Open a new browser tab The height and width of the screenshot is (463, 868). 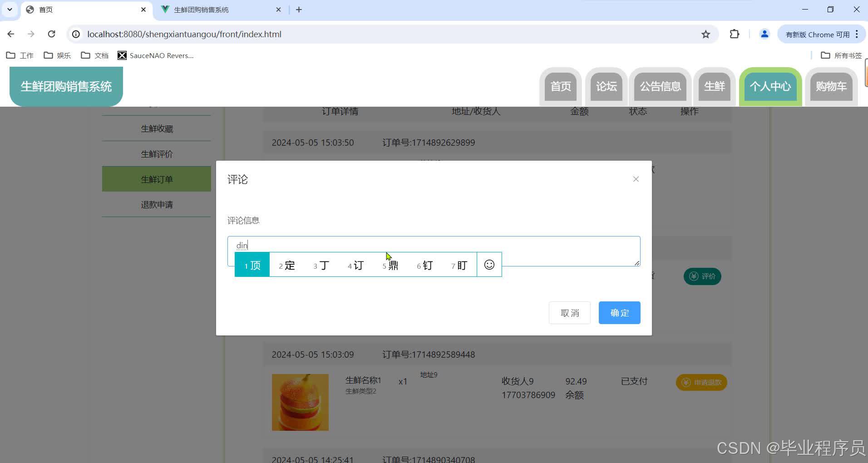click(299, 10)
